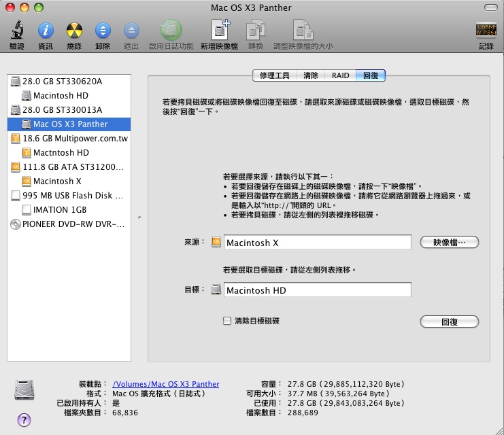
Task: Click the used value 27.8 GB (29,843,083,264 Byte)
Action: 346,403
